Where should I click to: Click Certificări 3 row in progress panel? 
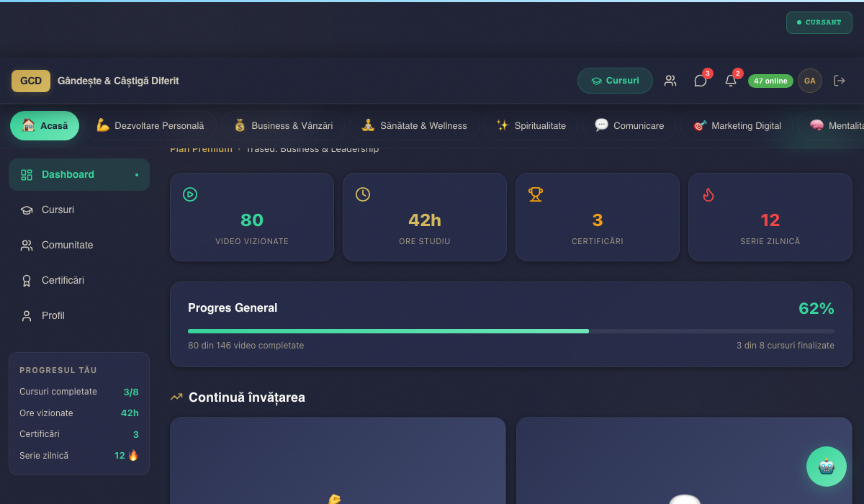point(79,434)
